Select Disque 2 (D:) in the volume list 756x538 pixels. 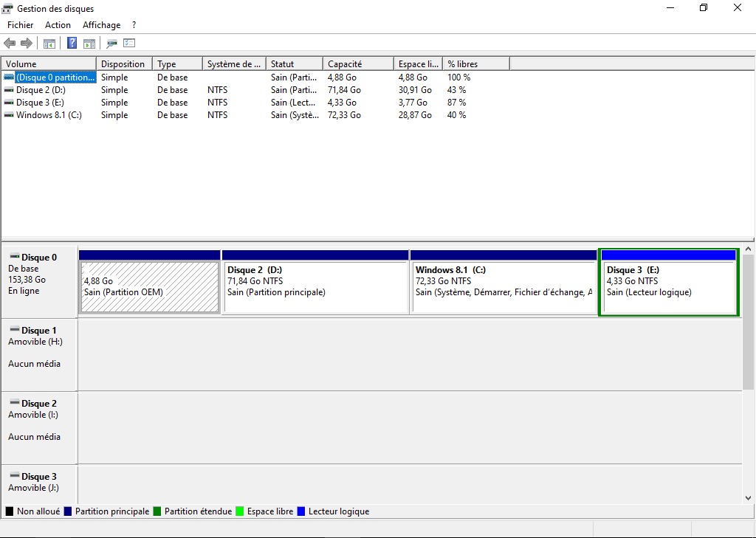pos(41,90)
